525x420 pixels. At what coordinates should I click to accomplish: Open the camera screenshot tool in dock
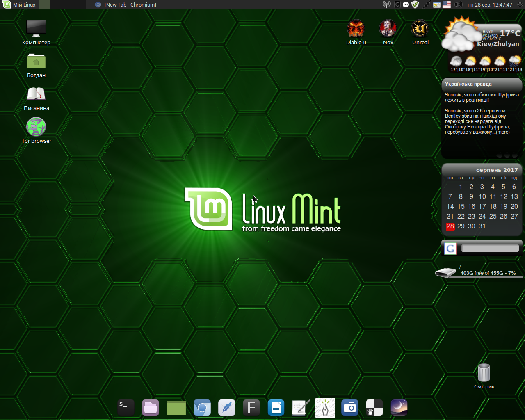(350, 408)
